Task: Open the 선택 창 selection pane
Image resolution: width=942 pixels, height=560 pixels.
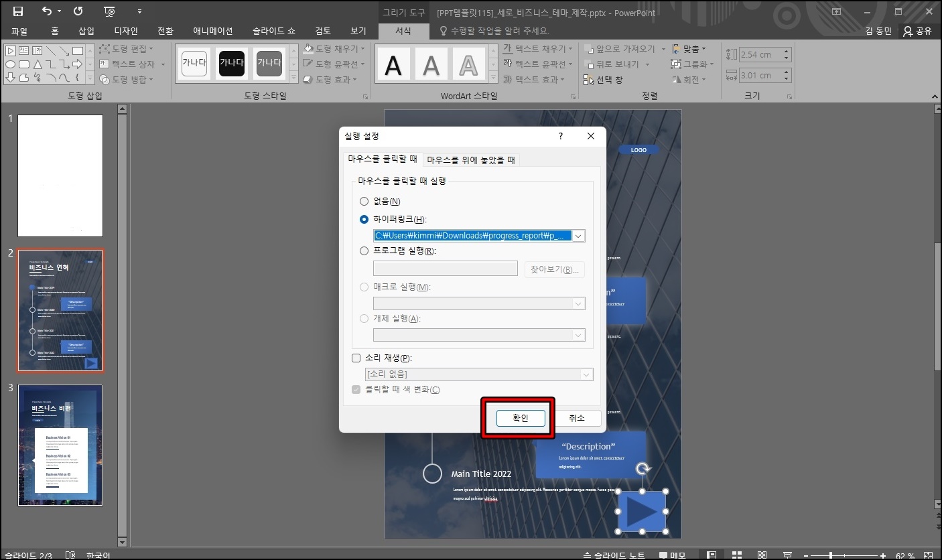Action: tap(603, 80)
